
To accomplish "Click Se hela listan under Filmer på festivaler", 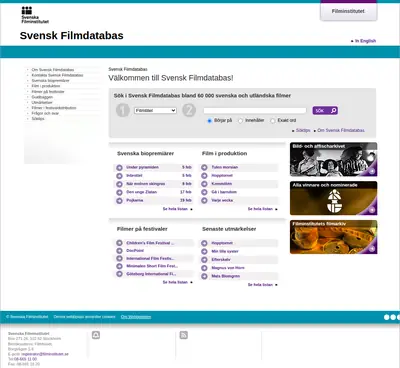I will 175,282.
